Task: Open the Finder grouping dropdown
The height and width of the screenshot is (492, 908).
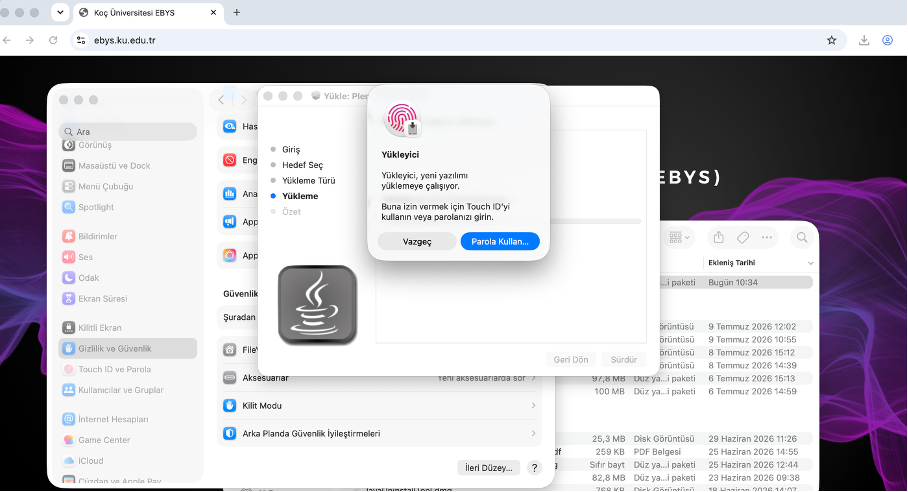Action: (679, 237)
